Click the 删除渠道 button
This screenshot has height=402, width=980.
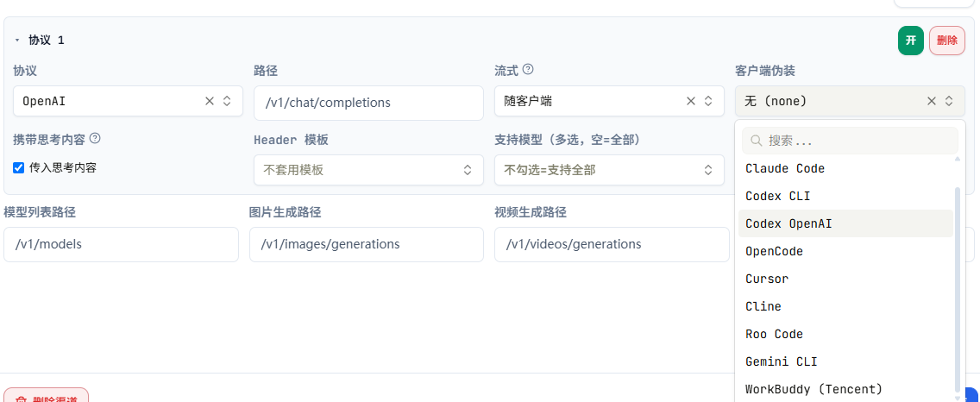click(x=47, y=396)
